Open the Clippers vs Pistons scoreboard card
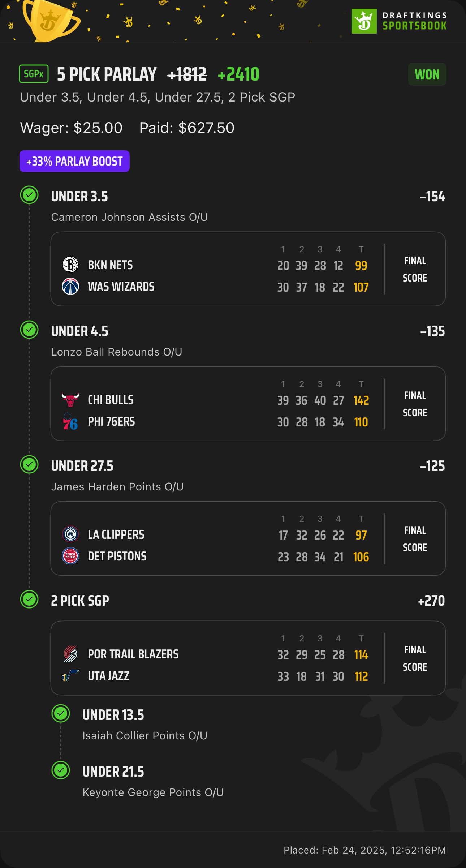466x868 pixels. coord(248,538)
